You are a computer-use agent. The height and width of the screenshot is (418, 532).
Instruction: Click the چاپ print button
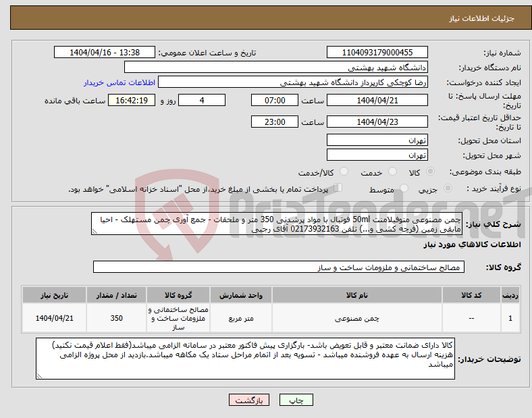296,400
